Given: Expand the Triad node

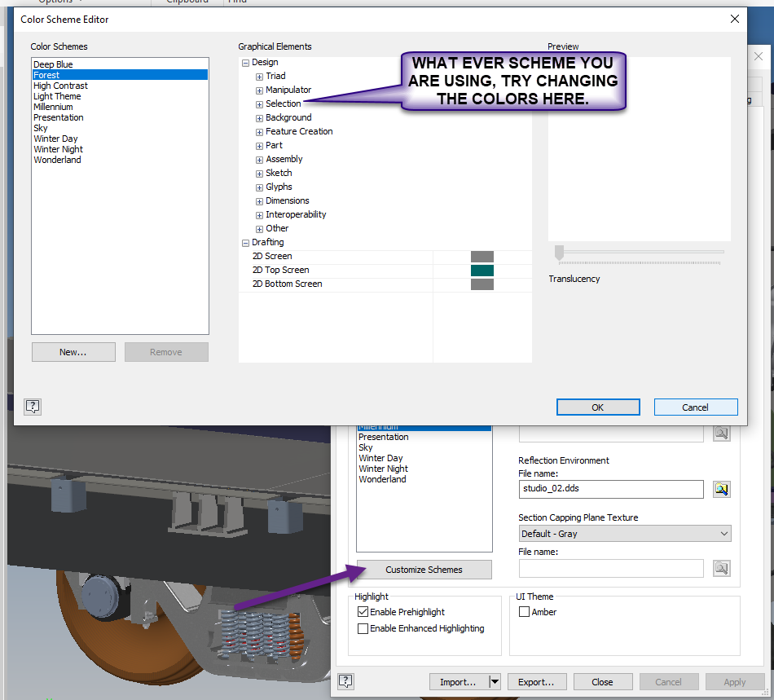Looking at the screenshot, I should (x=259, y=77).
